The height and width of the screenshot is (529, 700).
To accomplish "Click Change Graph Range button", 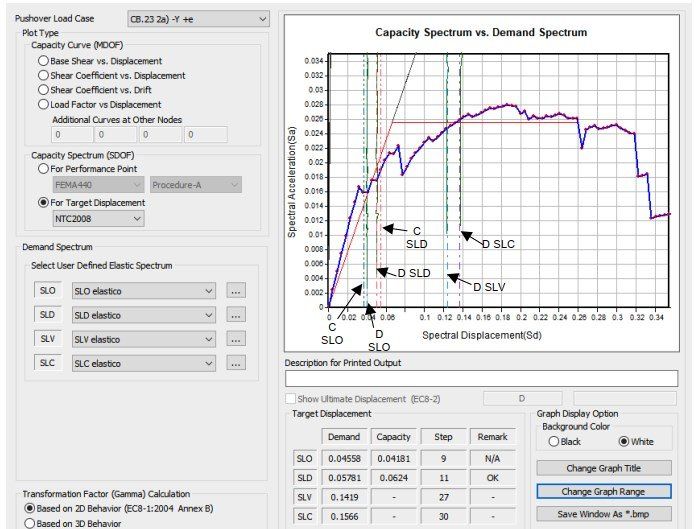I will [604, 492].
